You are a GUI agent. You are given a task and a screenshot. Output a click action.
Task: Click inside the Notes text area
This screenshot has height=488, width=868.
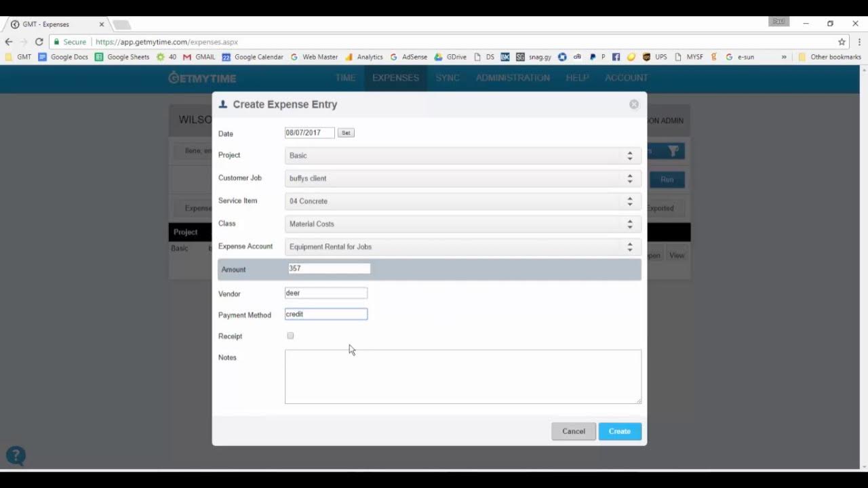click(x=463, y=377)
